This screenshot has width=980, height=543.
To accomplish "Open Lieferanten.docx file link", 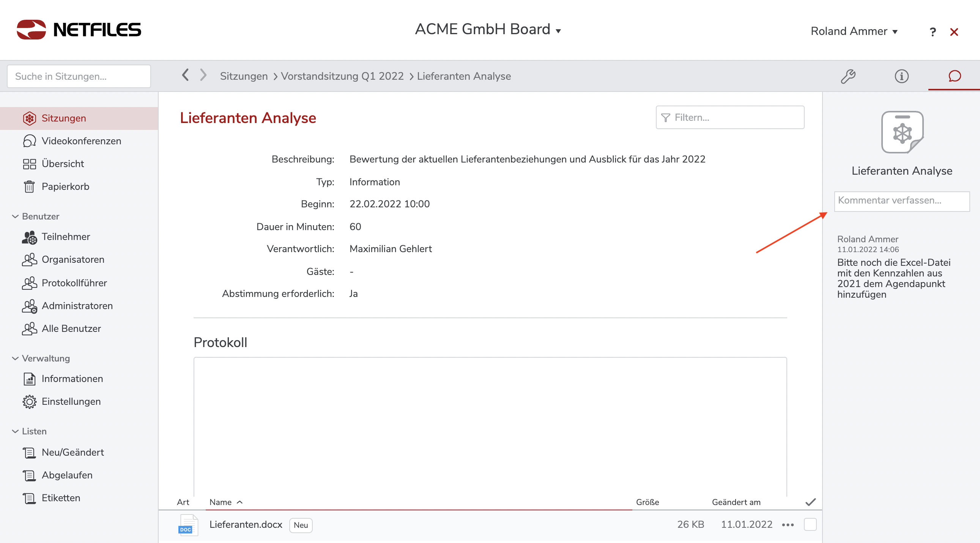I will pos(246,524).
